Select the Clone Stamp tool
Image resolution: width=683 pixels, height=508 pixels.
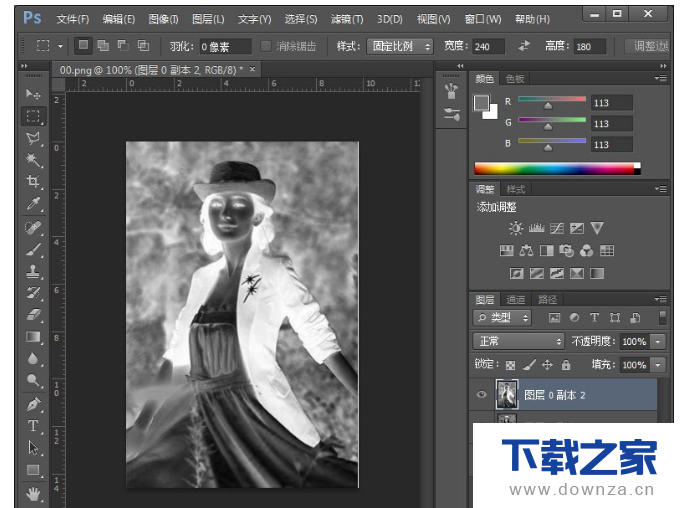click(x=33, y=271)
